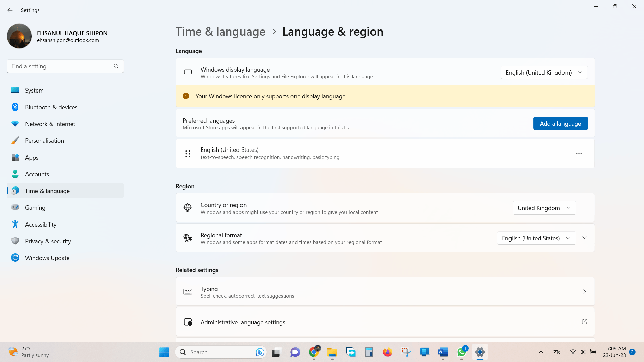Image resolution: width=644 pixels, height=362 pixels.
Task: Open Apps settings category
Action: 65,158
